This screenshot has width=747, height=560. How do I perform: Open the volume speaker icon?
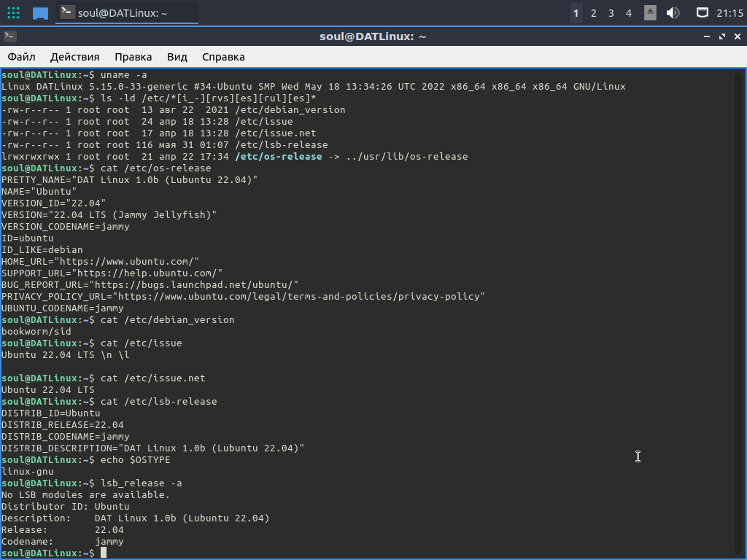click(x=673, y=13)
